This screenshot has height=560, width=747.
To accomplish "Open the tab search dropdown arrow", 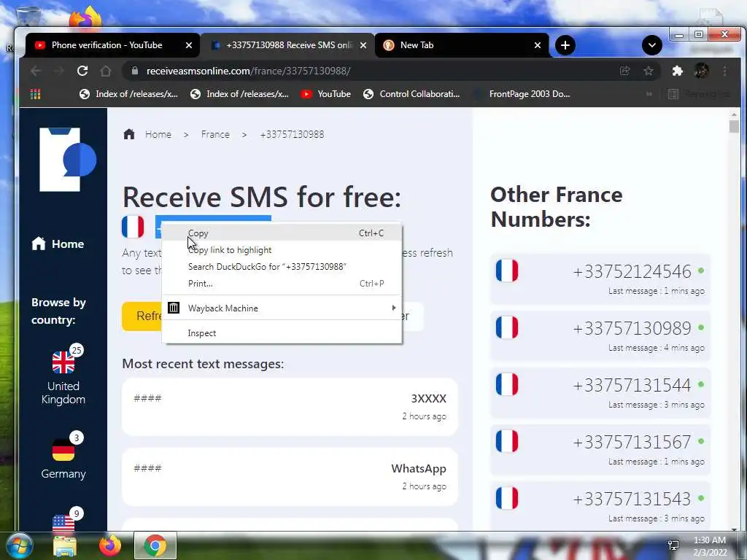I will click(x=651, y=45).
